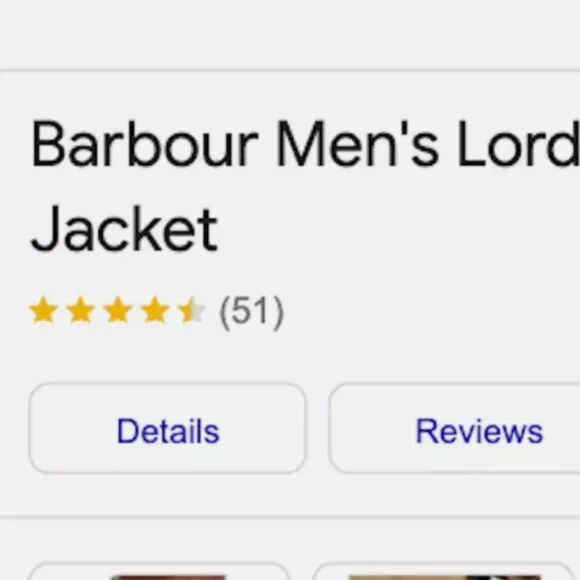This screenshot has width=580, height=580.
Task: Click the word 'Barbour' in heading
Action: pyautogui.click(x=144, y=144)
